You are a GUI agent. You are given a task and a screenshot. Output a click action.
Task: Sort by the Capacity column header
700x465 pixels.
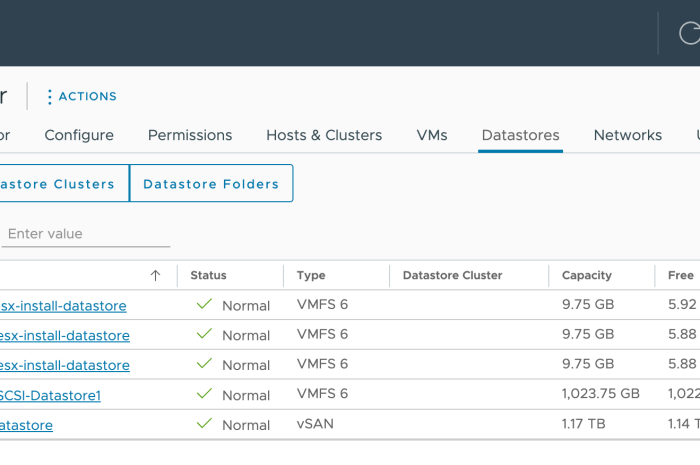pos(586,275)
